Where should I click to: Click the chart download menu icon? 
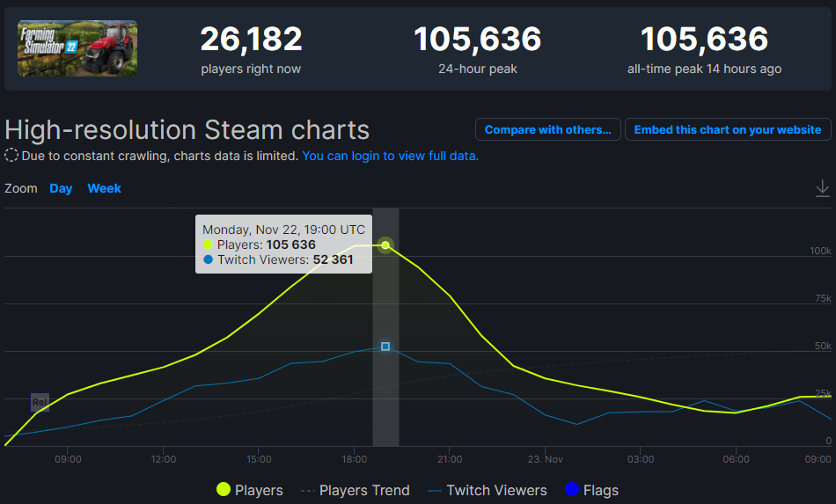(x=822, y=188)
